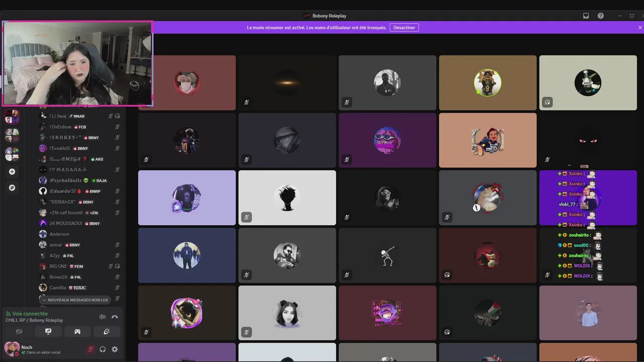Add a server with the plus icon
The width and height of the screenshot is (644, 362).
click(x=12, y=171)
